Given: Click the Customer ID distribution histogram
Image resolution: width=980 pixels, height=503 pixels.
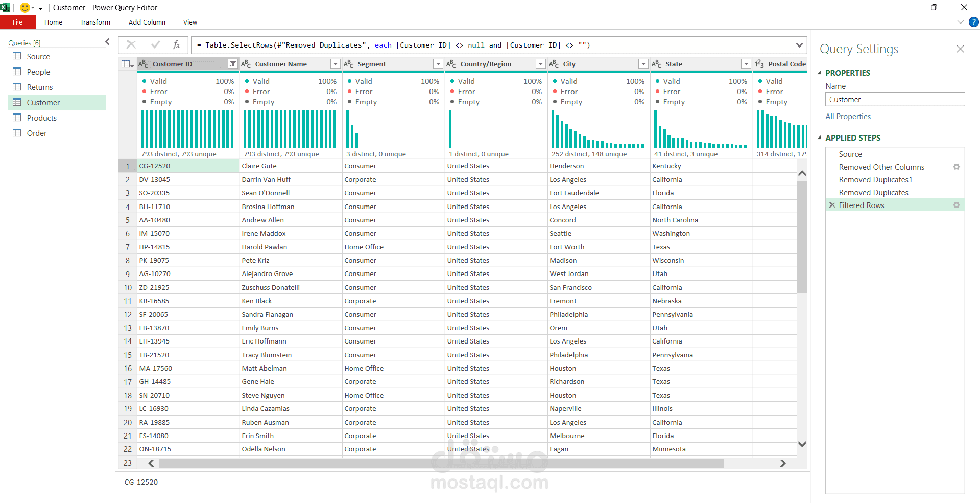Looking at the screenshot, I should point(187,129).
